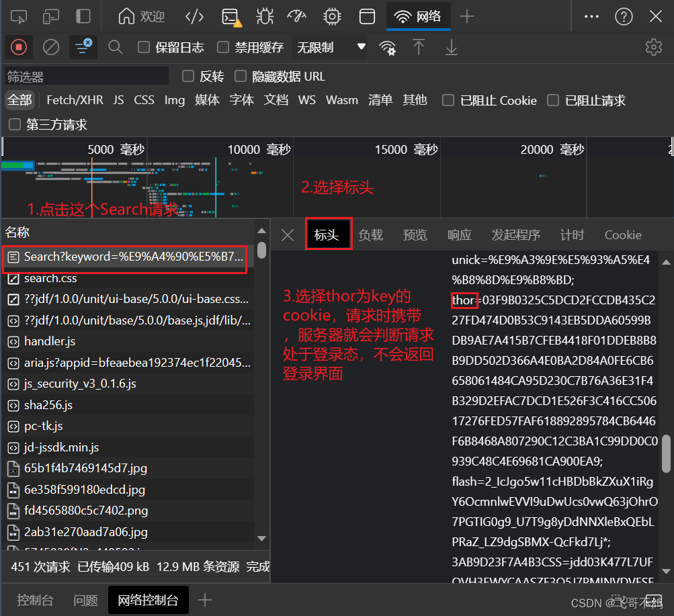Switch to the 响应 response tab
The image size is (674, 616).
pos(460,235)
